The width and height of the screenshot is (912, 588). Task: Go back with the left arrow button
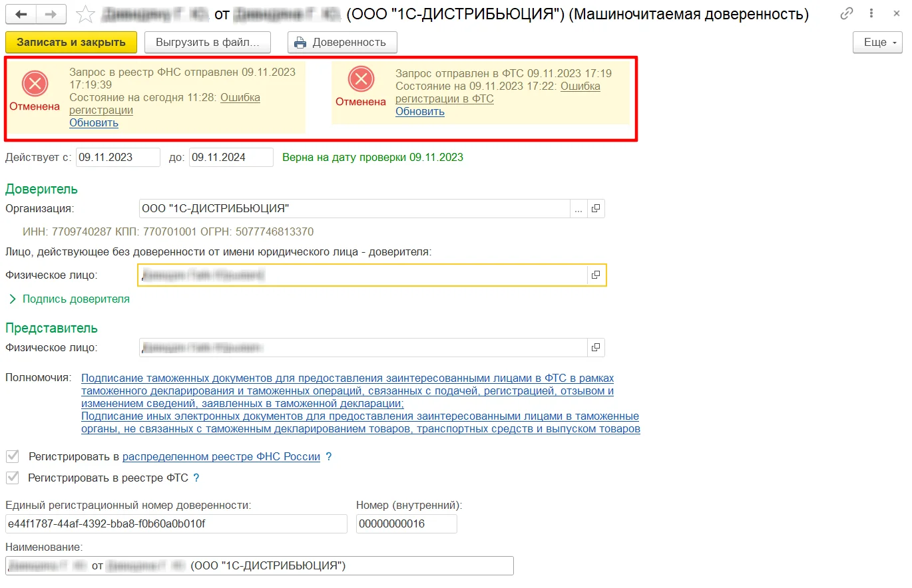[x=21, y=13]
